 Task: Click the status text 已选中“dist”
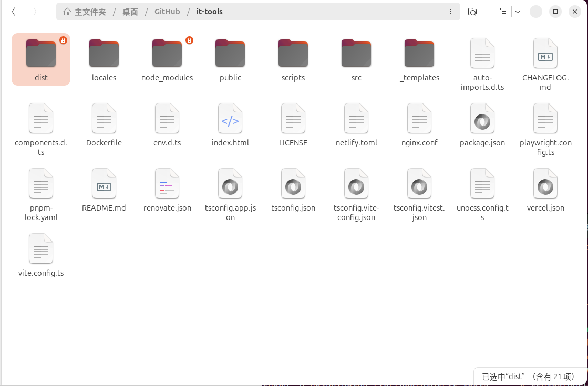(502, 376)
